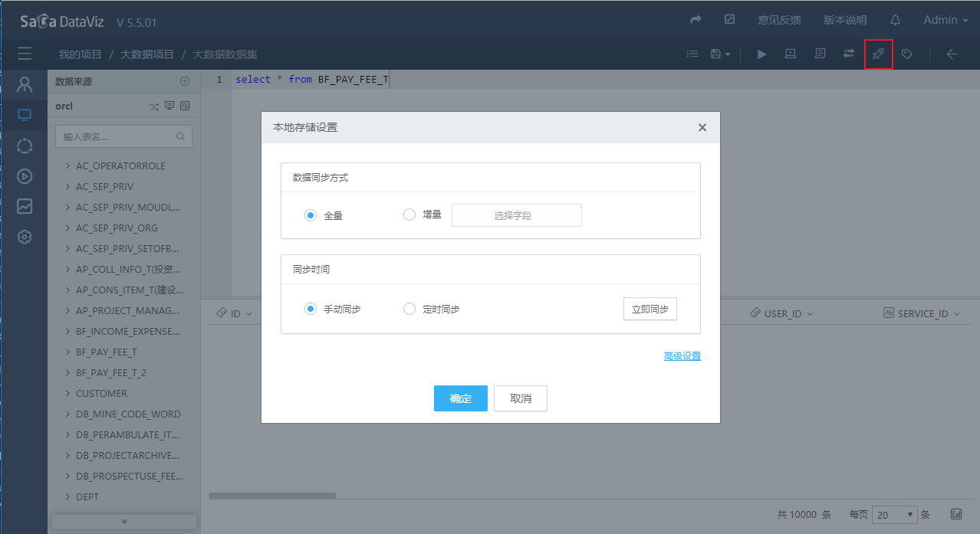The height and width of the screenshot is (534, 980).
Task: Go to 大数据项目 breadcrumb
Action: tap(147, 54)
